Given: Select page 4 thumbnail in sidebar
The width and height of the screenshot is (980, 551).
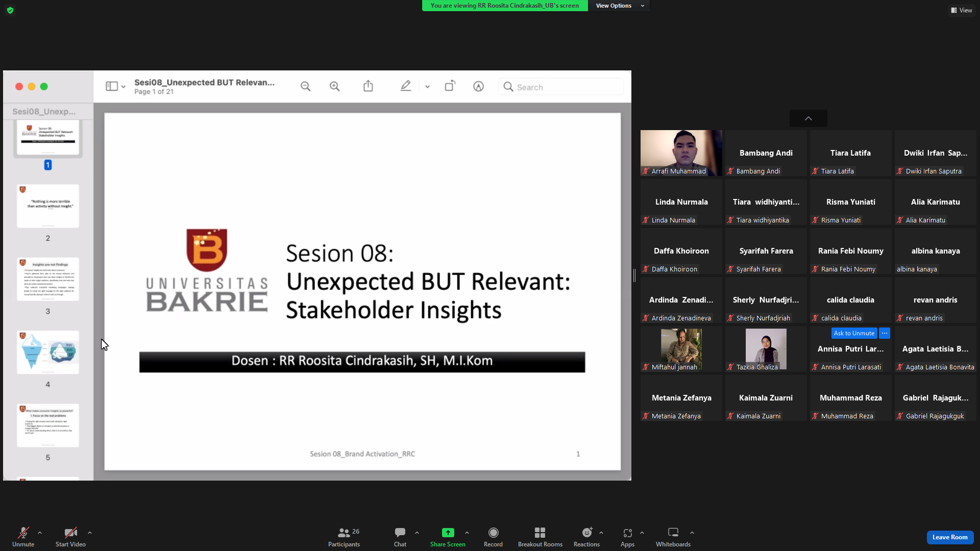Looking at the screenshot, I should click(x=48, y=352).
